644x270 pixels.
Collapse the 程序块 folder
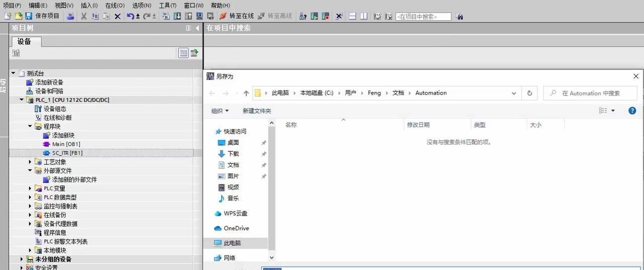pos(30,126)
